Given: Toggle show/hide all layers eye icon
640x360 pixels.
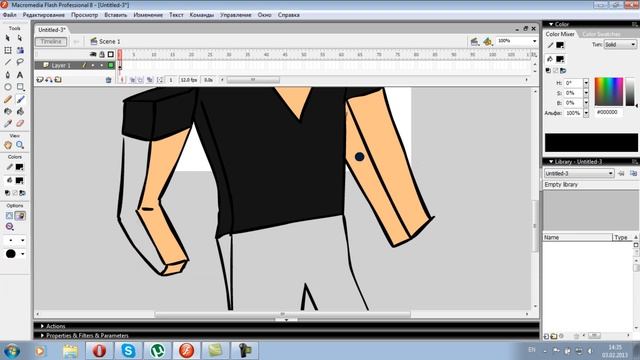Looking at the screenshot, I should [x=93, y=54].
